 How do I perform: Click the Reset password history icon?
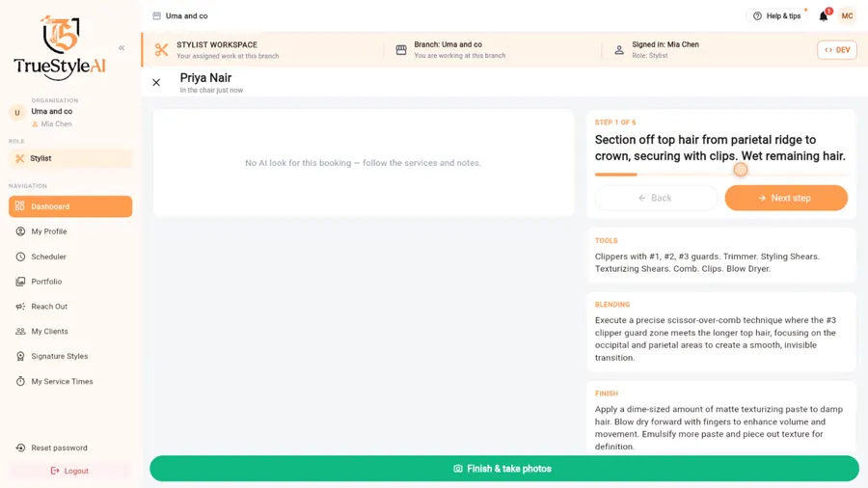click(20, 448)
